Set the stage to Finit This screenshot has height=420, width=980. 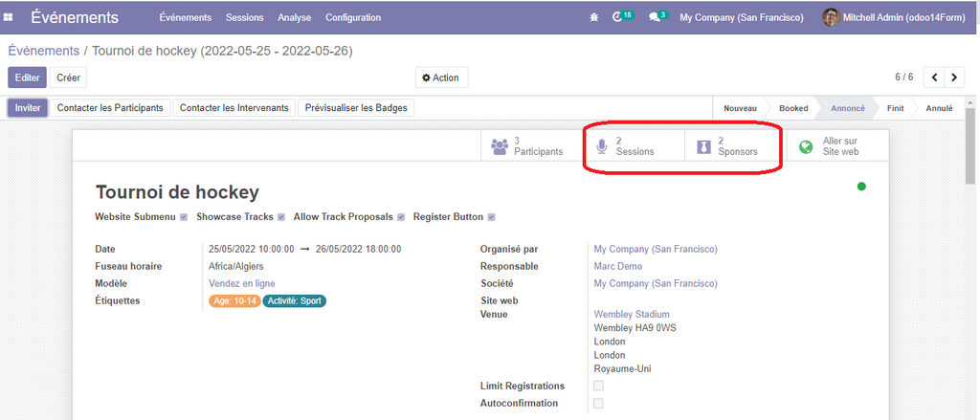[895, 108]
